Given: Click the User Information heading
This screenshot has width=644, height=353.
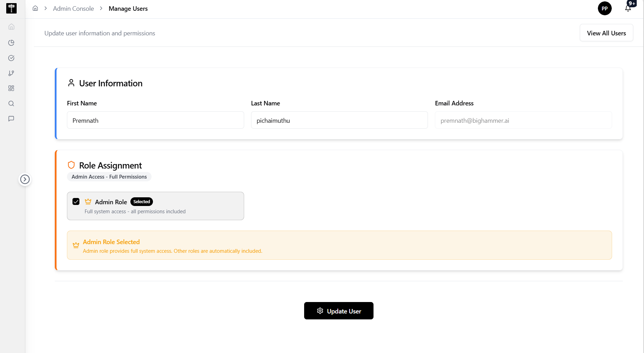Looking at the screenshot, I should pyautogui.click(x=111, y=83).
